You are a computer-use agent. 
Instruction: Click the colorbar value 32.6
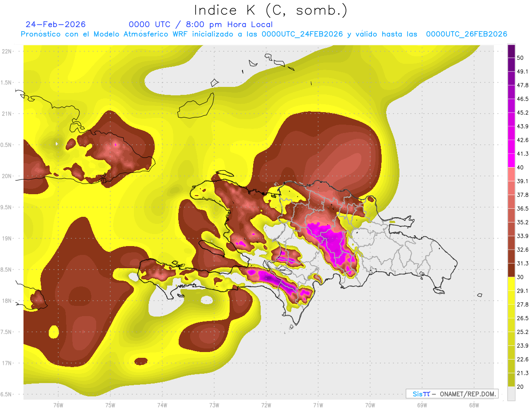tap(523, 250)
